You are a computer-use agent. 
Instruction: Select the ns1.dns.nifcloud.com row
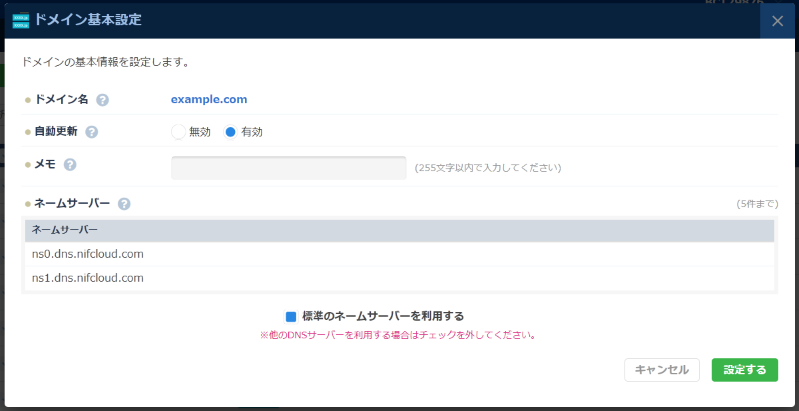coord(400,278)
